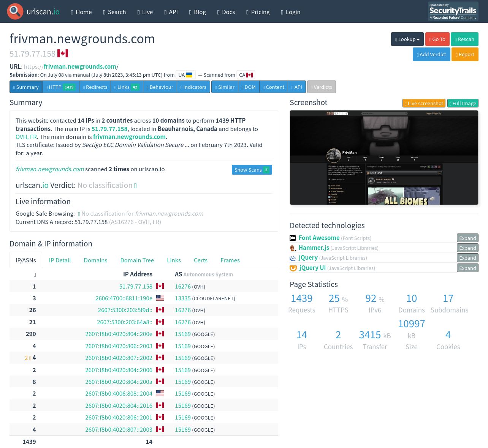Click Login in the top navigation
The width and height of the screenshot is (488, 448).
(x=291, y=12)
